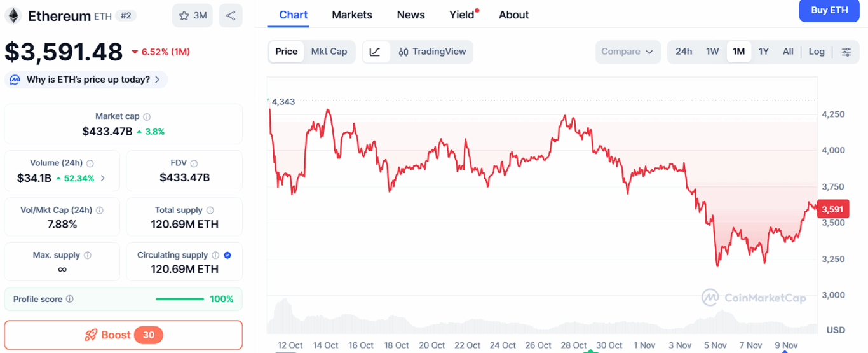
Task: Click the Profile score info icon
Action: point(70,299)
